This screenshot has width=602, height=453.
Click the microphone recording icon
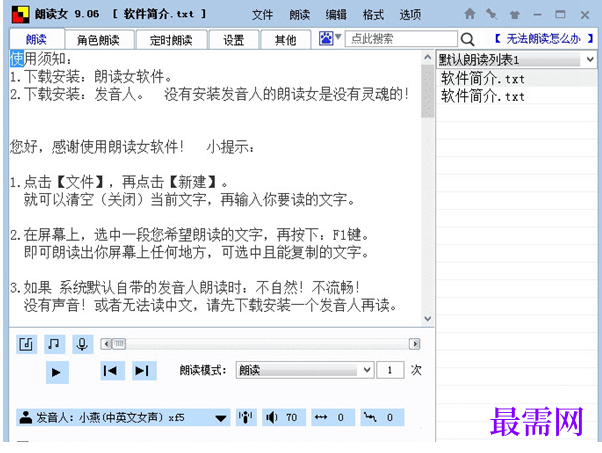point(82,344)
